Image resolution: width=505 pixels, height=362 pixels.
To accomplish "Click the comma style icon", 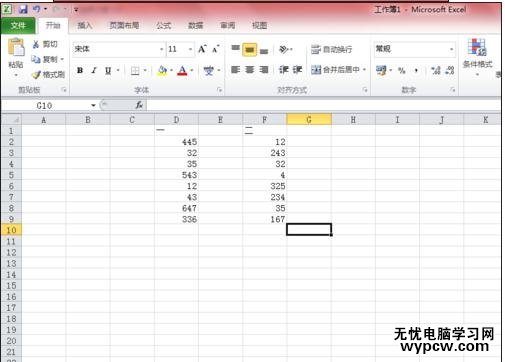I will (416, 70).
